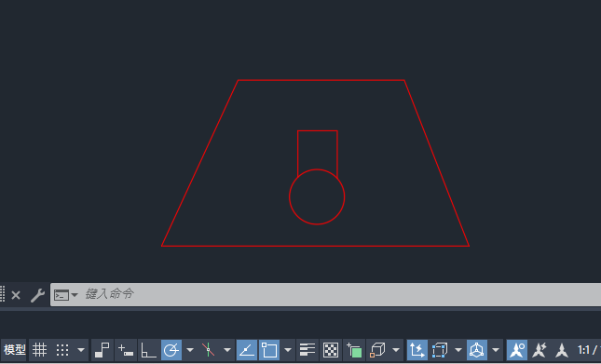Screen dimensions: 601x364
Task: Expand object snap options dropdown arrow
Action: point(288,350)
